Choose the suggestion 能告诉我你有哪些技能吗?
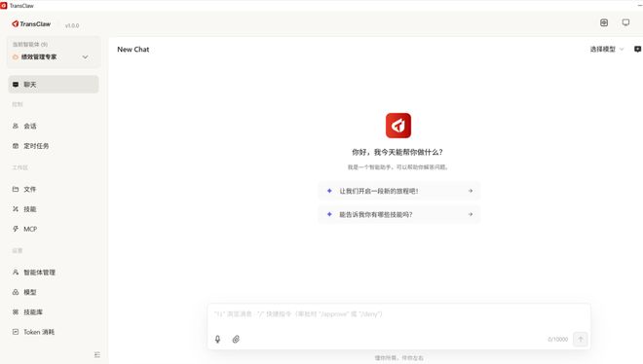 click(399, 214)
